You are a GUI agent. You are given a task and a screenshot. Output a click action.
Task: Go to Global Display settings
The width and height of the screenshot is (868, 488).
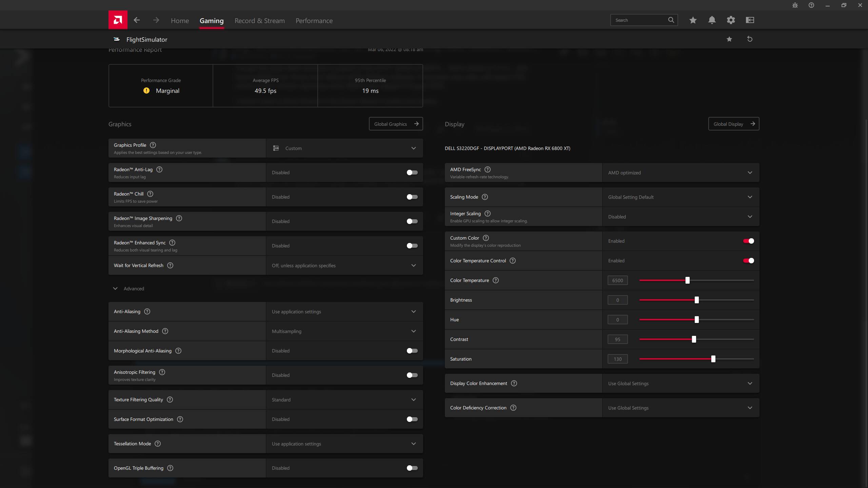tap(734, 124)
